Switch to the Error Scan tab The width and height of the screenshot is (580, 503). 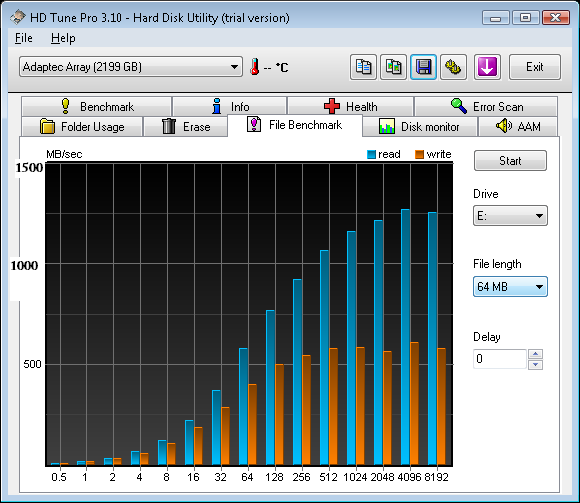tap(486, 107)
